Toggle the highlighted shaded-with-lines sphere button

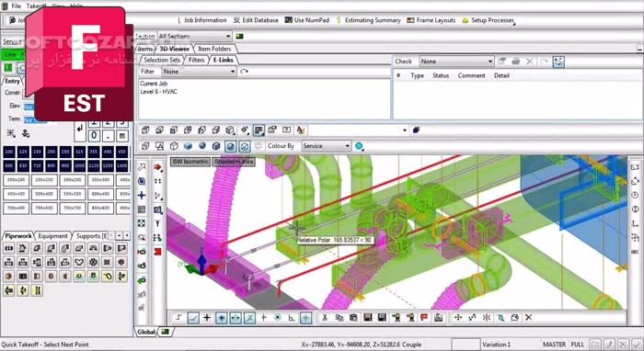coord(230,146)
